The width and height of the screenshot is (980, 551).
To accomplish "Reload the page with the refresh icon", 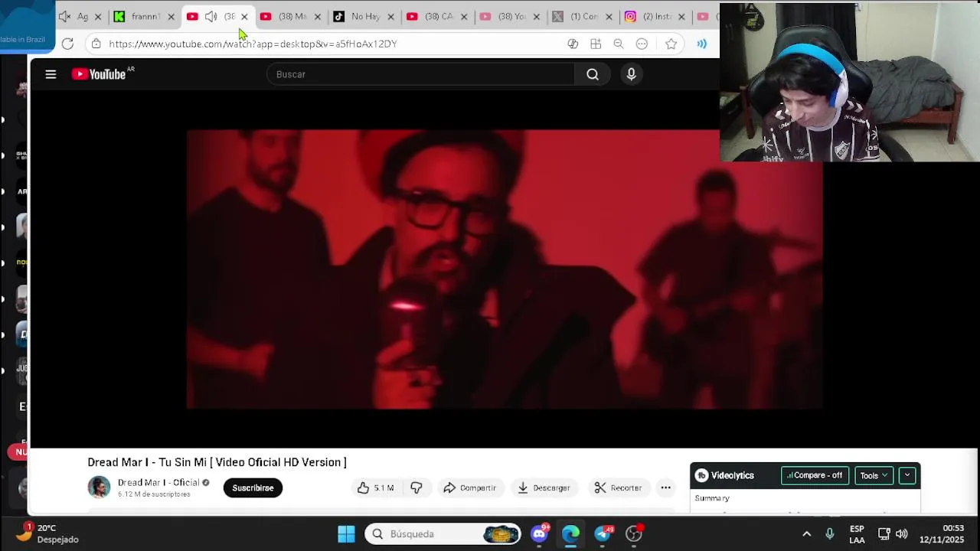I will (67, 44).
